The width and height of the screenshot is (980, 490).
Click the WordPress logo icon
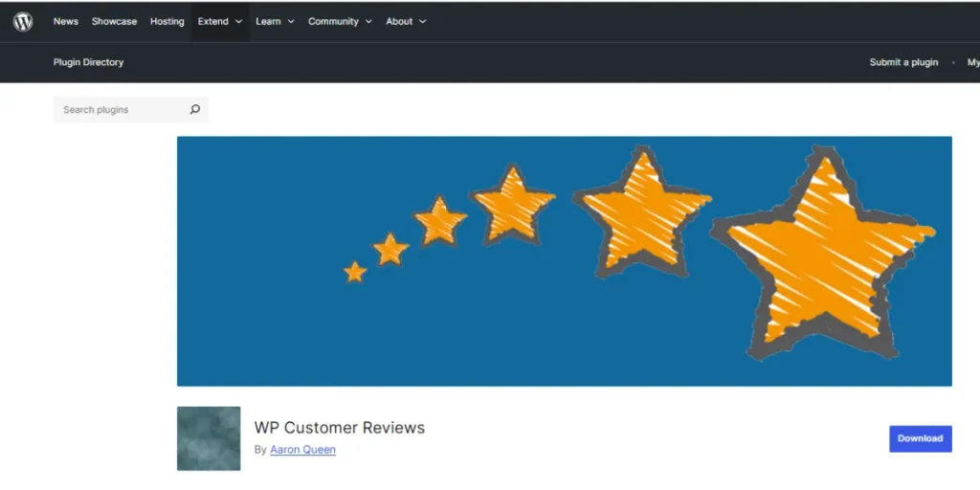(23, 21)
